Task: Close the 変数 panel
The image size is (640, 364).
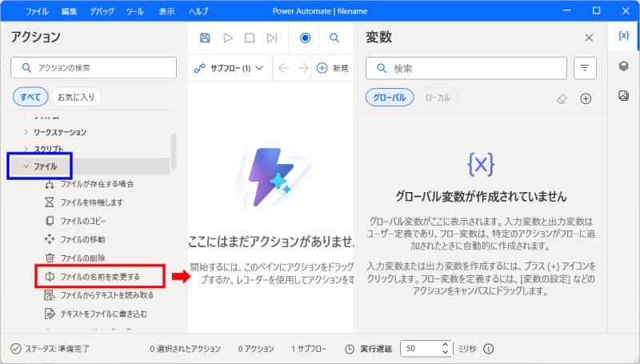Action: 589,38
